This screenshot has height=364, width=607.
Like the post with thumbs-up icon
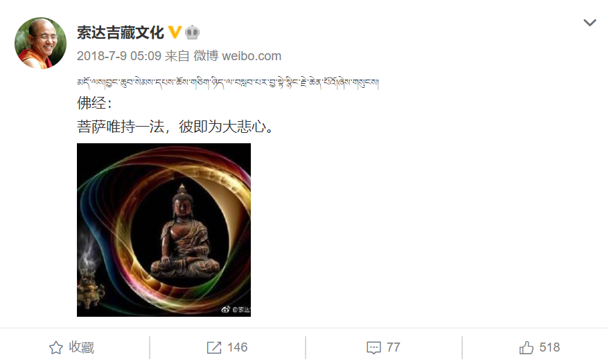click(x=527, y=348)
